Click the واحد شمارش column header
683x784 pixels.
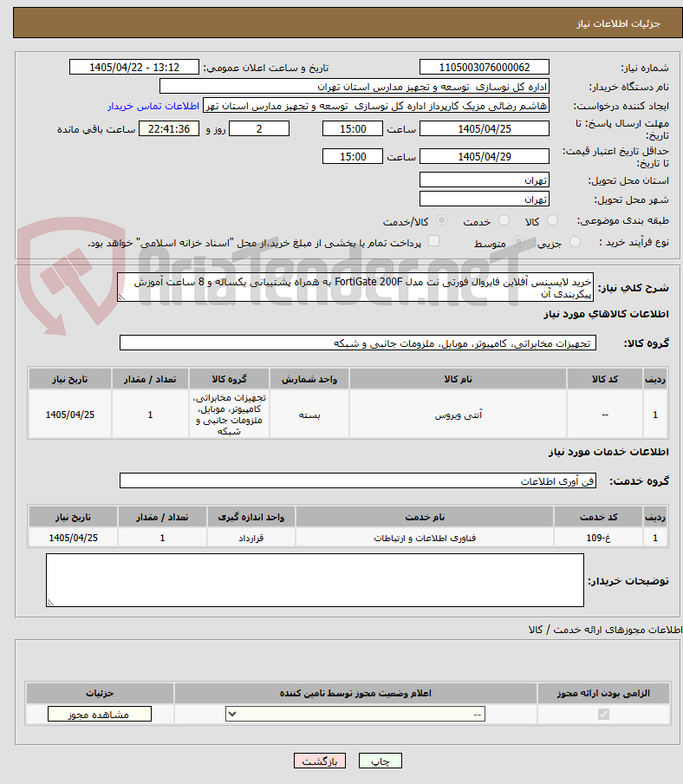[309, 379]
